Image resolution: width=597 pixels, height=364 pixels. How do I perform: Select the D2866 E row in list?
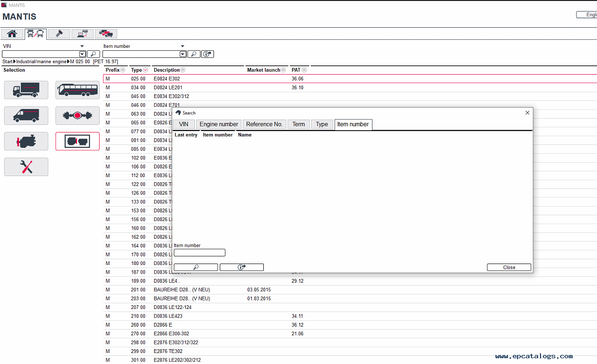pyautogui.click(x=163, y=325)
